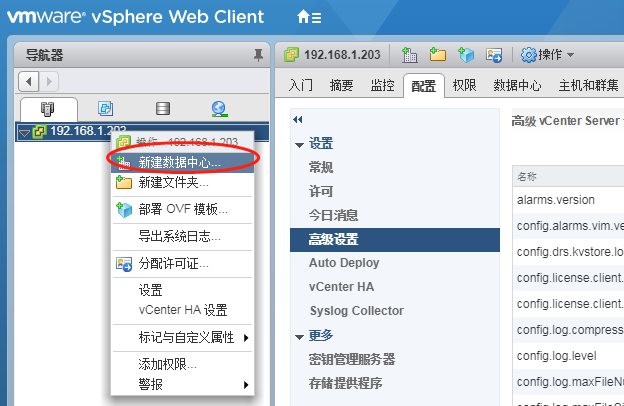This screenshot has height=406, width=624.
Task: Go back in navigator history
Action: point(29,82)
